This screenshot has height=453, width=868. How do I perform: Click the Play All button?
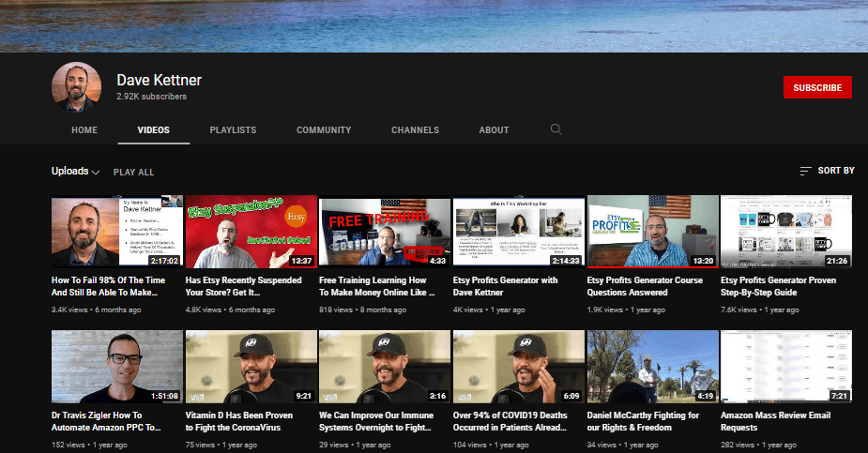[x=134, y=172]
